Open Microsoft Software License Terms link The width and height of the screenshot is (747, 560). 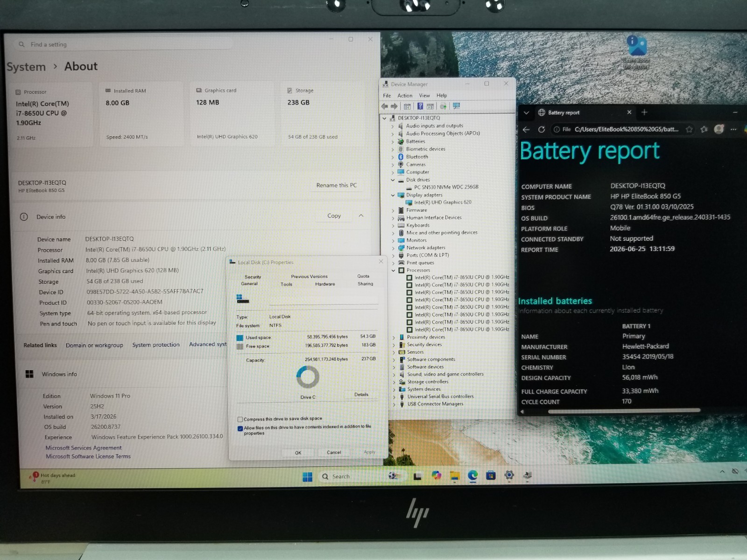pyautogui.click(x=88, y=456)
